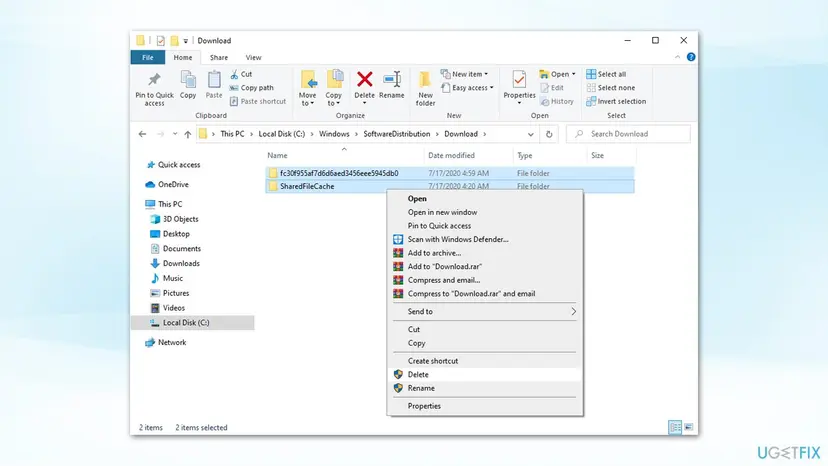This screenshot has height=466, width=828.
Task: Click Local Disk (C:) in the address path
Action: [x=281, y=134]
